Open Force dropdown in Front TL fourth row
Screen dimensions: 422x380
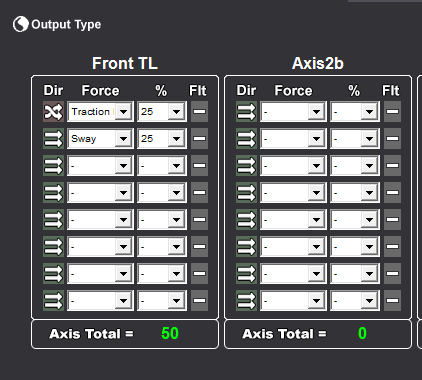coord(100,193)
